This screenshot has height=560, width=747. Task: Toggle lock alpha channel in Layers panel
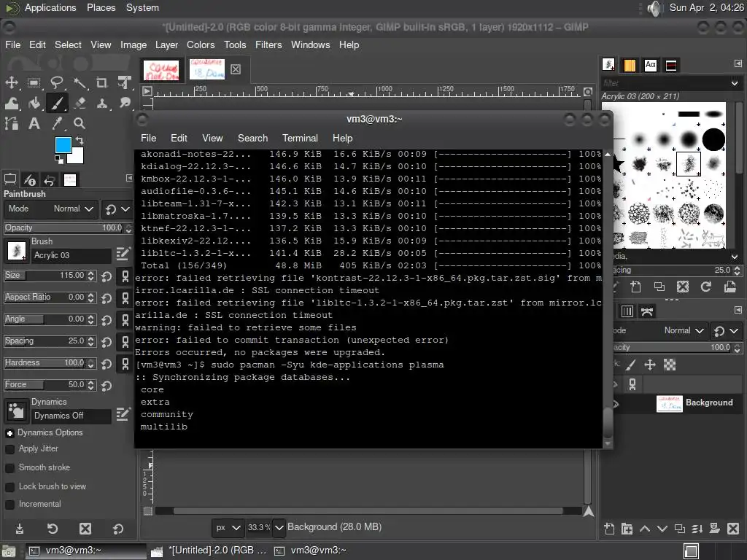coord(670,365)
